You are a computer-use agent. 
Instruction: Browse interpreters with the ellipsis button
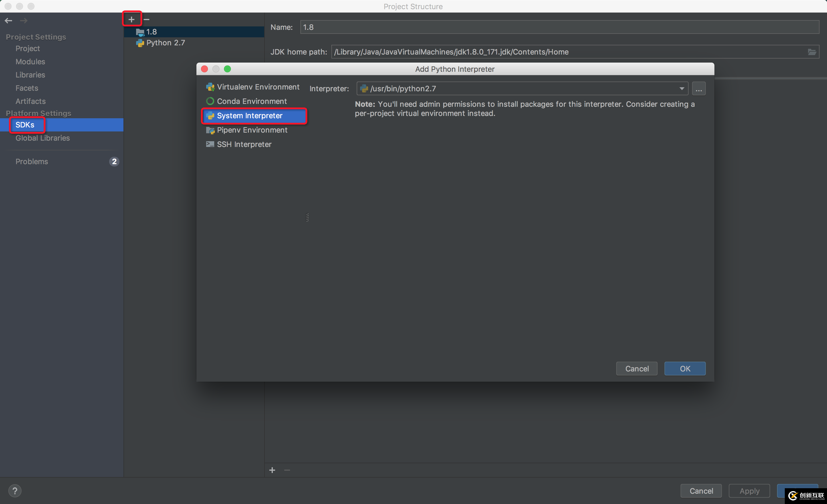[x=699, y=89]
